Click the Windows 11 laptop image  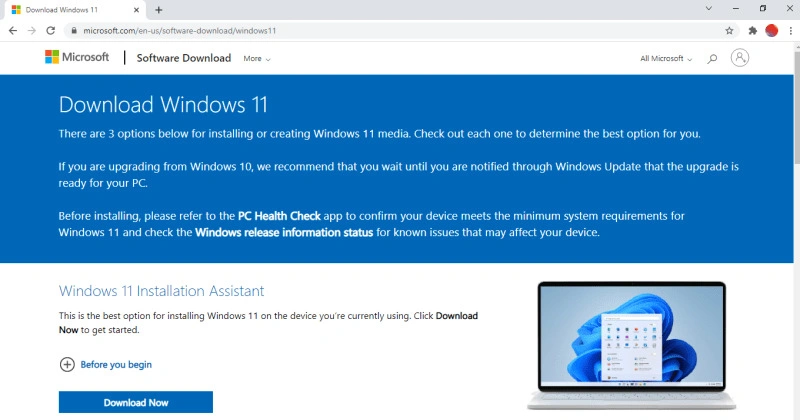pos(632,345)
